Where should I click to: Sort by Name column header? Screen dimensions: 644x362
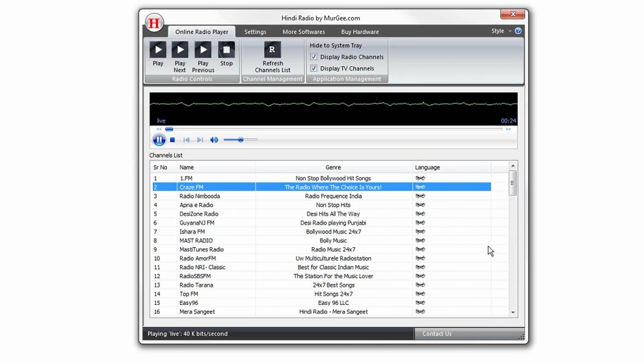click(216, 167)
